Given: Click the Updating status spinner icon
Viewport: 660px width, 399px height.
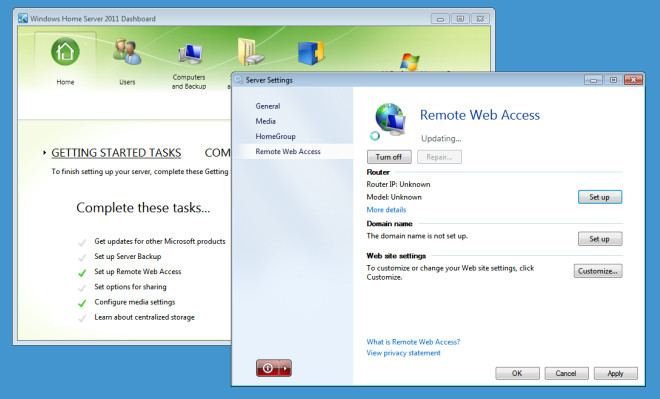Looking at the screenshot, I should [x=375, y=136].
